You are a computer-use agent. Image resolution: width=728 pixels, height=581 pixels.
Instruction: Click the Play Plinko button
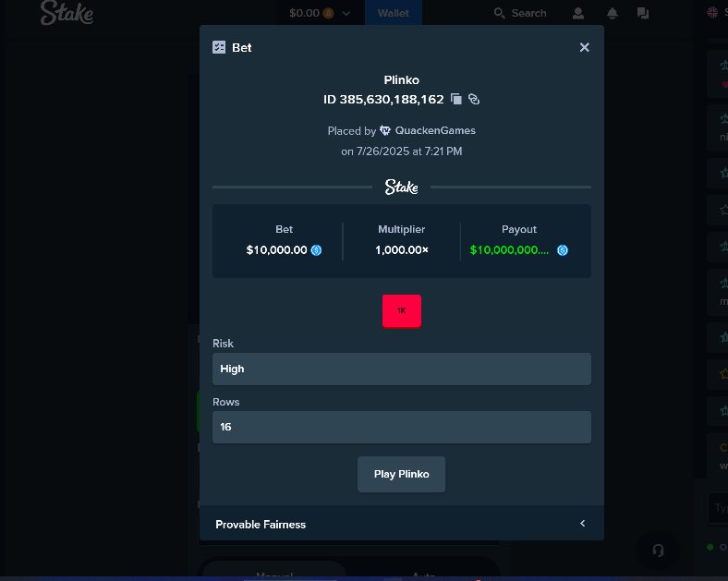tap(401, 474)
